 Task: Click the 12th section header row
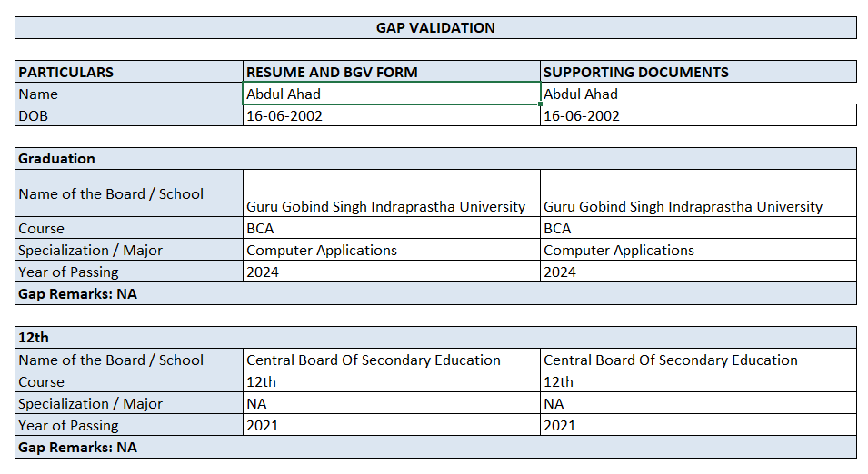coord(435,338)
